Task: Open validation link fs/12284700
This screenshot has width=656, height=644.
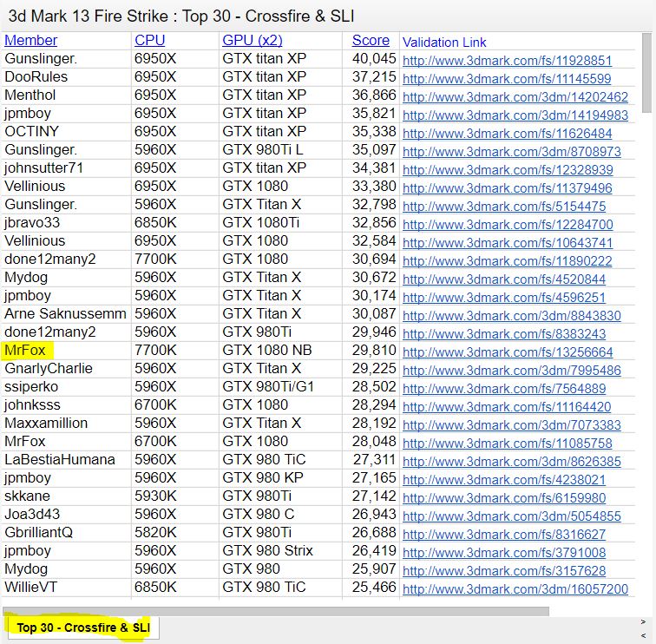Action: point(508,224)
